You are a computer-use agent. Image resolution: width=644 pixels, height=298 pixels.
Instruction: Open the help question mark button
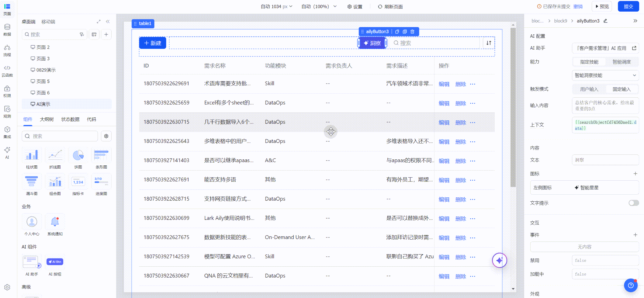(x=631, y=285)
